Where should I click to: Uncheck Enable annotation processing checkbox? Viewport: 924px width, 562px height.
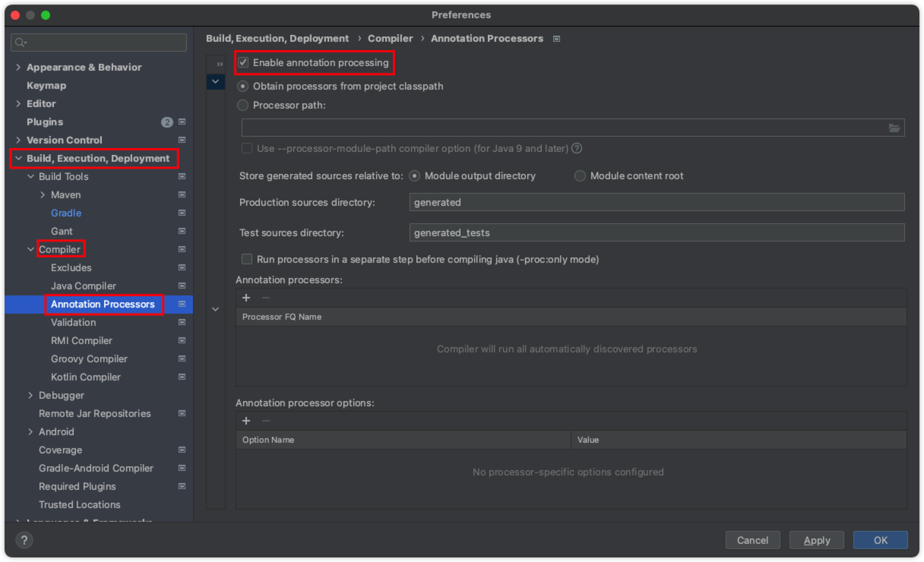point(243,62)
